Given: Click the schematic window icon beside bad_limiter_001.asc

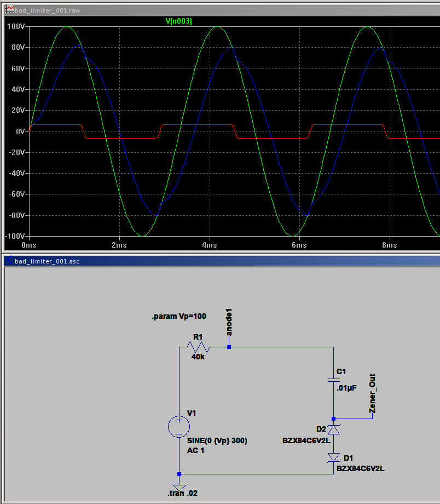Looking at the screenshot, I should [x=9, y=260].
